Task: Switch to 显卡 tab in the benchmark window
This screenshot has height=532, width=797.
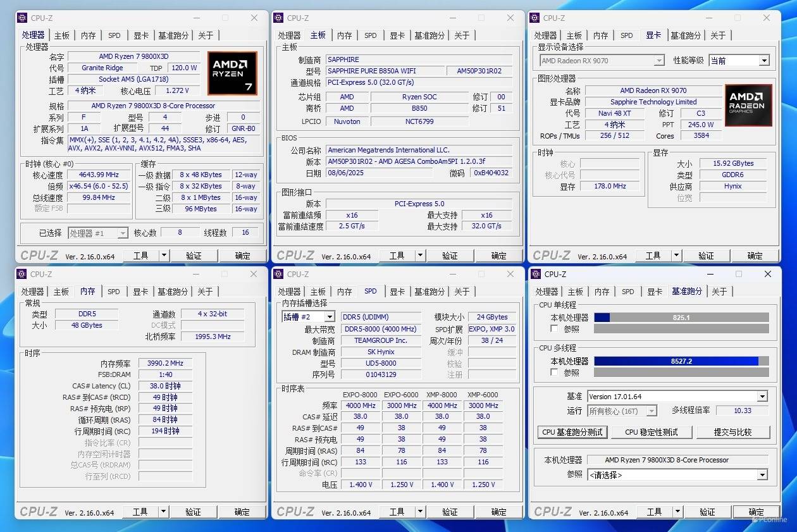Action: coord(654,292)
